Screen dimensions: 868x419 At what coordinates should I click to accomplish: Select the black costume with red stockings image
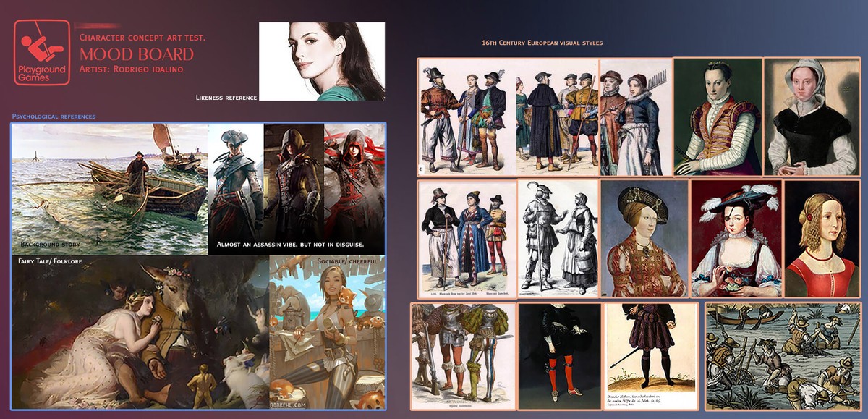click(x=559, y=356)
